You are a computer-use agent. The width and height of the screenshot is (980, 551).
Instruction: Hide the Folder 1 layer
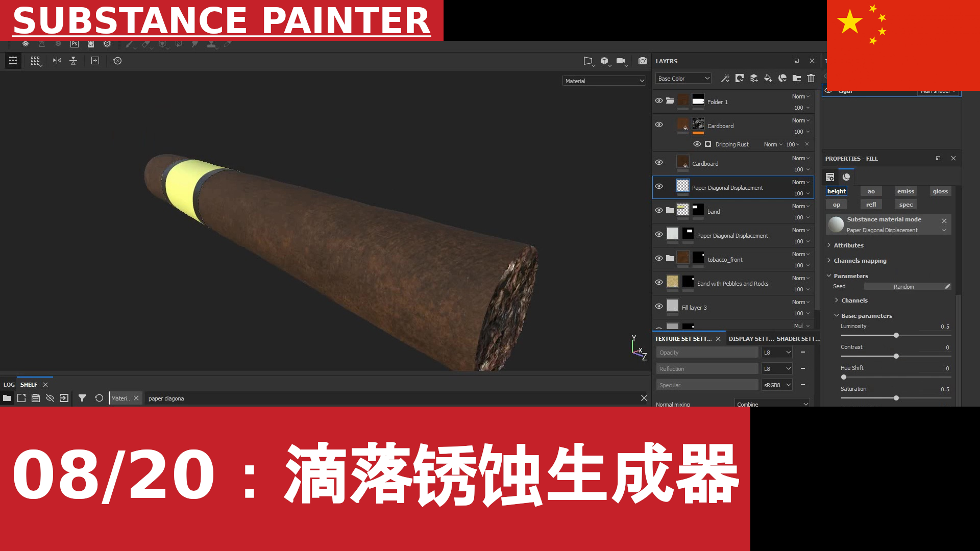(x=659, y=101)
